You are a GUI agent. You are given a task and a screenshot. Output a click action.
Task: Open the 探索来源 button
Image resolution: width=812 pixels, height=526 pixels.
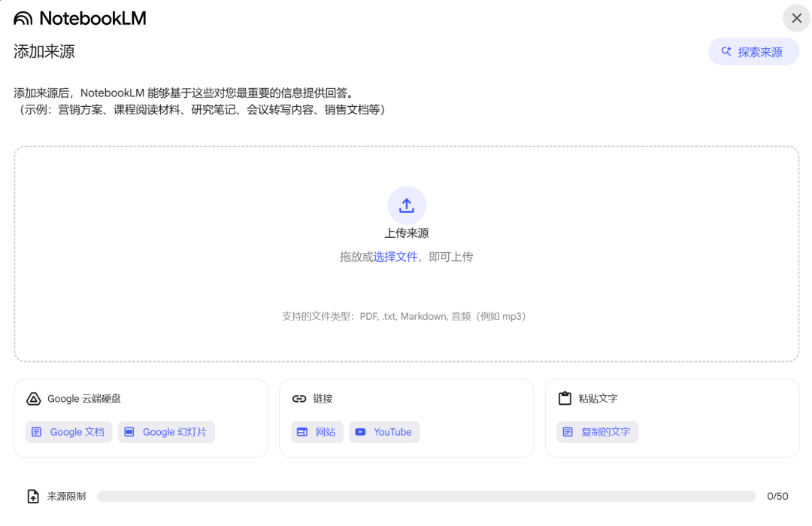pos(753,52)
